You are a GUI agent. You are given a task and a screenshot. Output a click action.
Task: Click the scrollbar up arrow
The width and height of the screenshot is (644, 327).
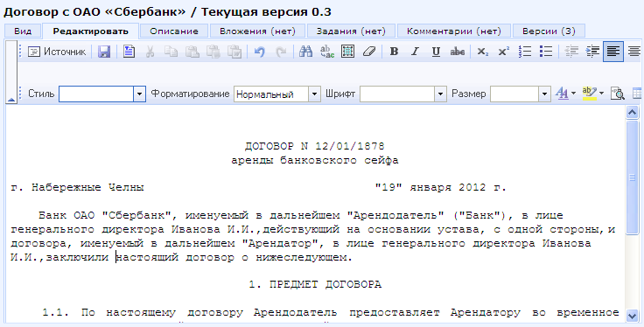633,113
